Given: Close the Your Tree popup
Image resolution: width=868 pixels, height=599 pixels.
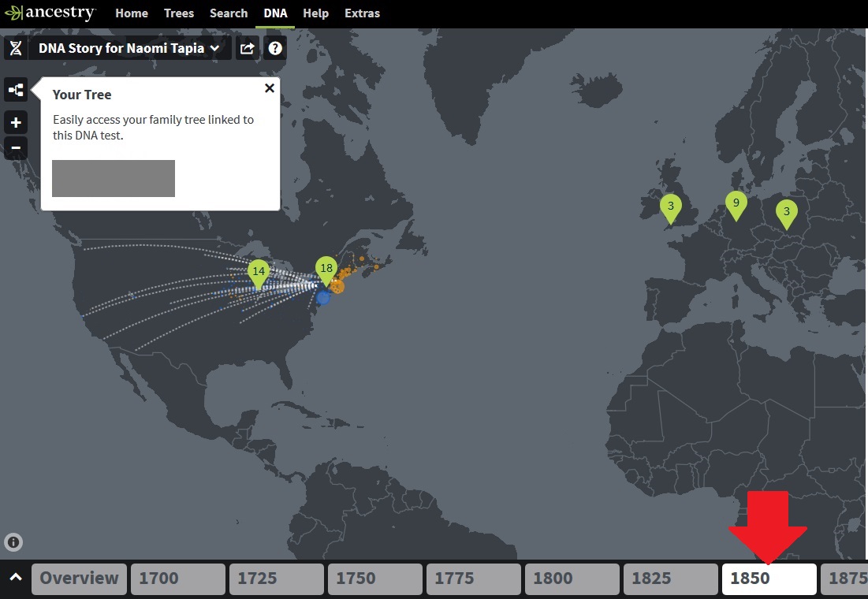Looking at the screenshot, I should click(269, 88).
